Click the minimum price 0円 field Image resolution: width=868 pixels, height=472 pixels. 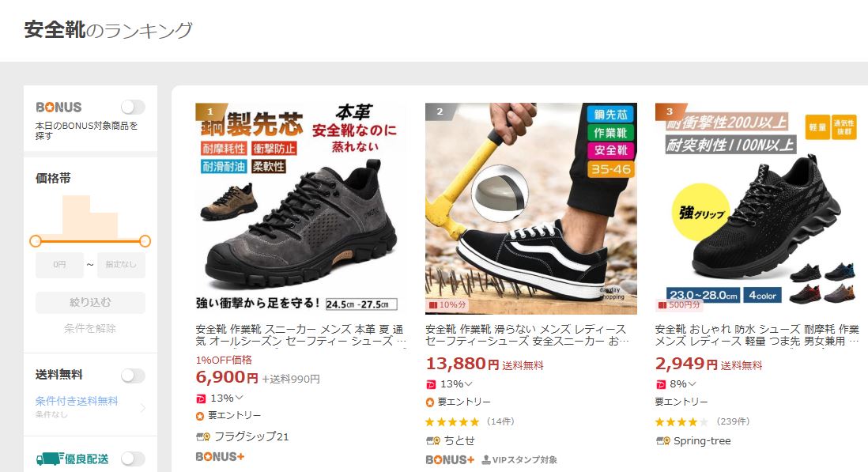click(x=59, y=265)
